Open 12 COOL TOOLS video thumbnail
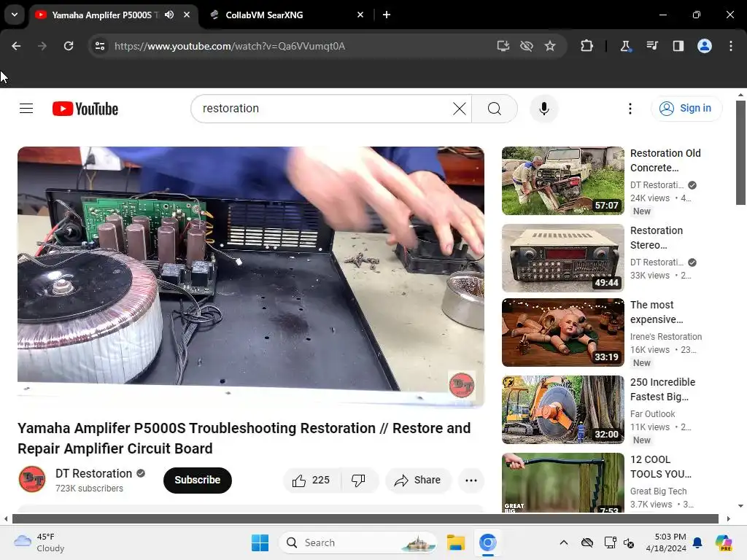 pos(562,483)
